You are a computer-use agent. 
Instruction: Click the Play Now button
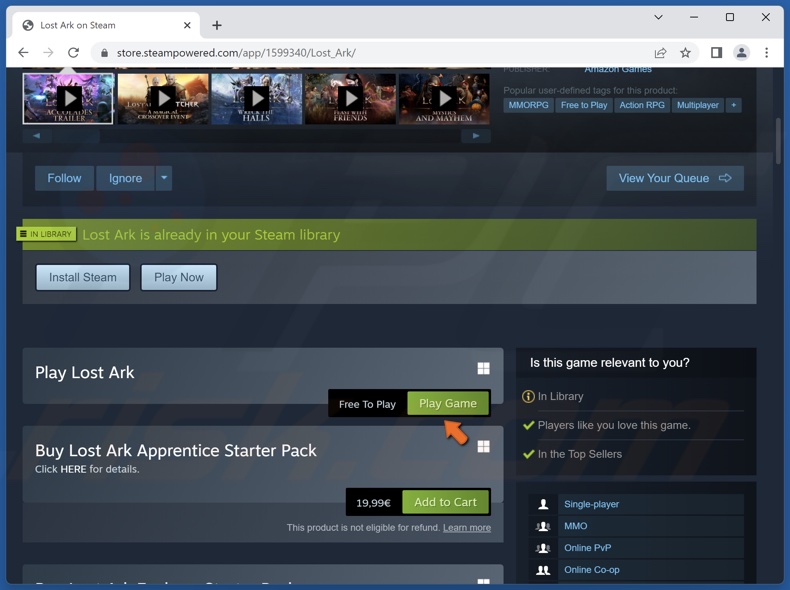click(179, 278)
